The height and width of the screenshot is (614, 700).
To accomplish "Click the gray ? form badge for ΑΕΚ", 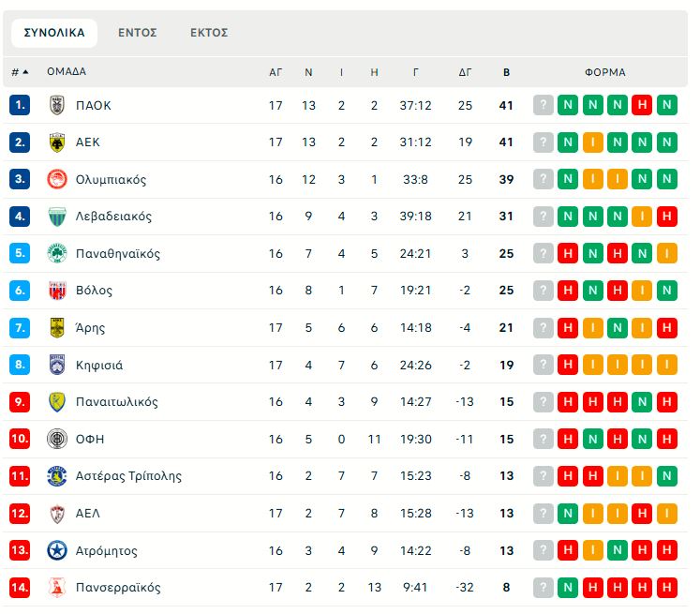I will (544, 142).
